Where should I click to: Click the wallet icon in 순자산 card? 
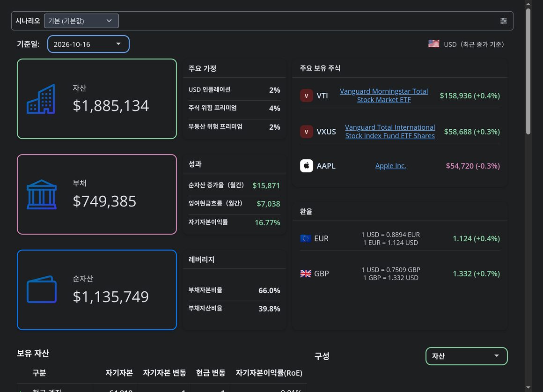(42, 289)
